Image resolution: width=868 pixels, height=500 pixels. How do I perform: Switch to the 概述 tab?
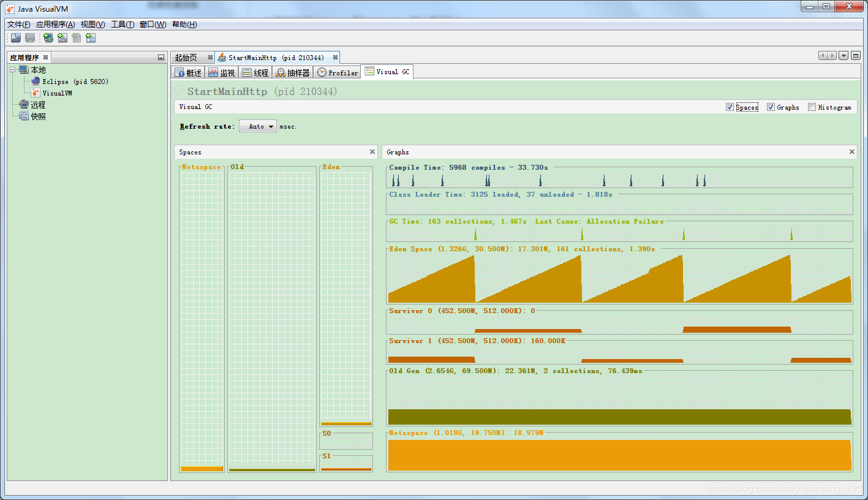tap(187, 72)
